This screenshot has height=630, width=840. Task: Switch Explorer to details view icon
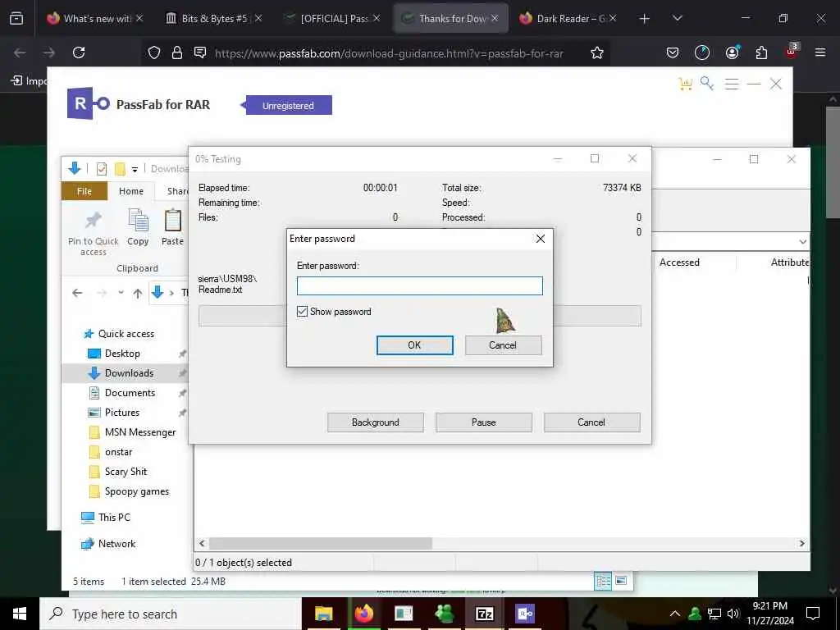[603, 581]
